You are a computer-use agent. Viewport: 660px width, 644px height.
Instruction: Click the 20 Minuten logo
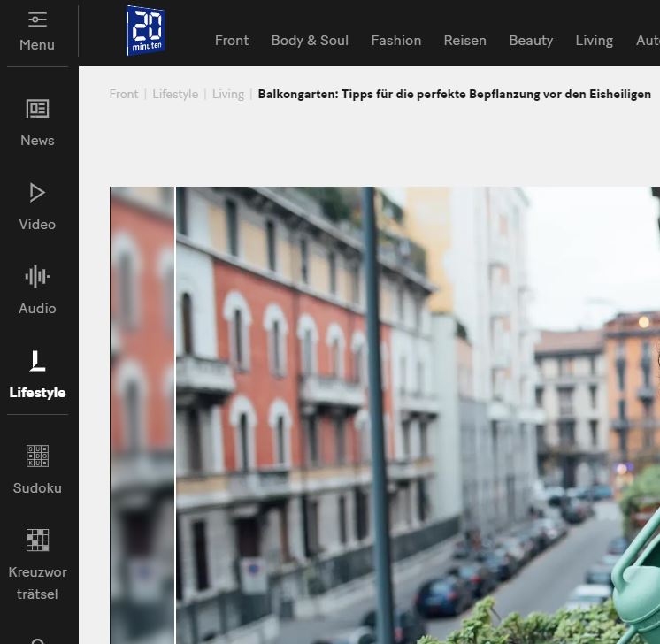click(x=146, y=31)
